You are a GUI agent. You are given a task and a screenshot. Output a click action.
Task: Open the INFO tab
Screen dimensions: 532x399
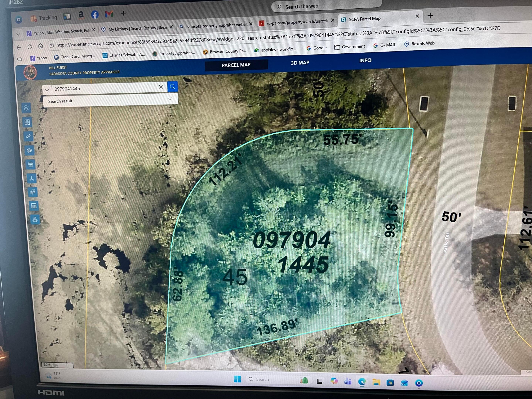pyautogui.click(x=365, y=60)
